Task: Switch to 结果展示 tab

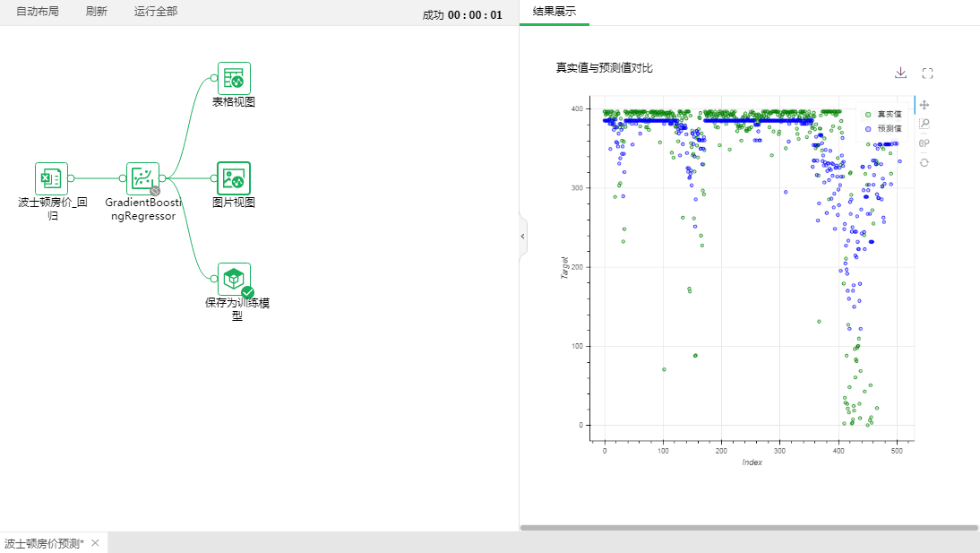Action: click(x=554, y=12)
